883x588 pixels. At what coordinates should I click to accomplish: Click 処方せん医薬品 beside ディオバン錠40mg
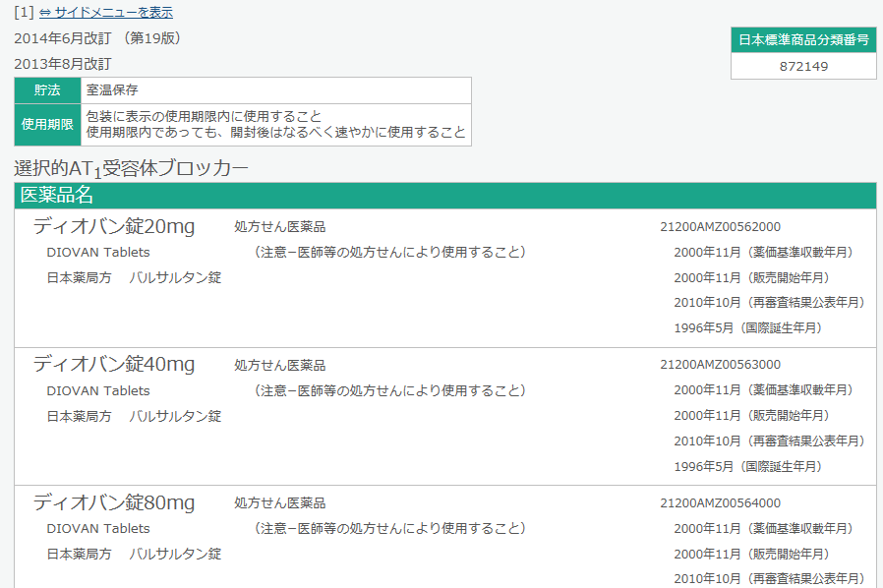[x=280, y=366]
